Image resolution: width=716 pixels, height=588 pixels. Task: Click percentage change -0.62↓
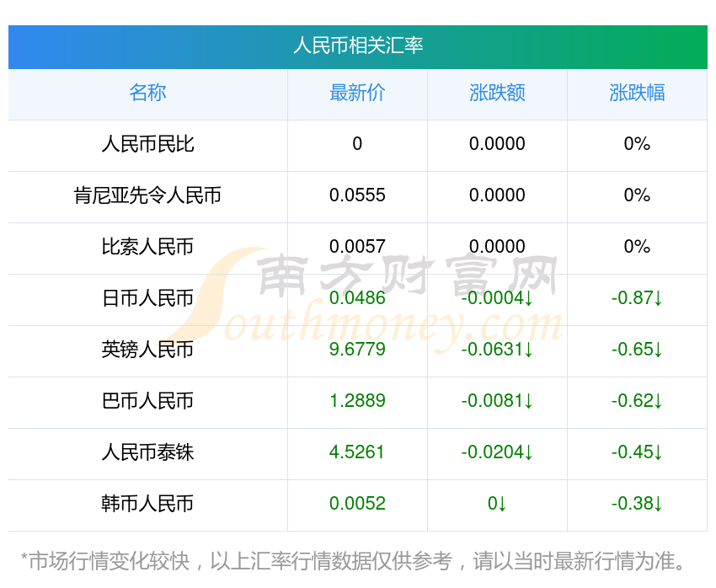click(637, 401)
